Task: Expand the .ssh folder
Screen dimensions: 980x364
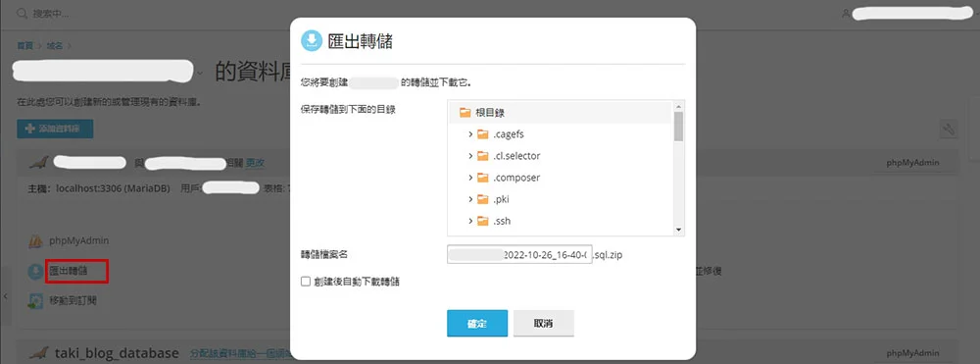Action: (470, 221)
